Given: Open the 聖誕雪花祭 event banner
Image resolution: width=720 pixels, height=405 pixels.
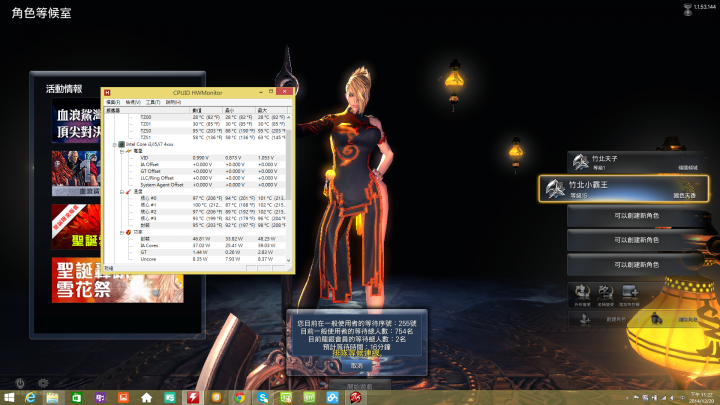Looking at the screenshot, I should point(118,280).
